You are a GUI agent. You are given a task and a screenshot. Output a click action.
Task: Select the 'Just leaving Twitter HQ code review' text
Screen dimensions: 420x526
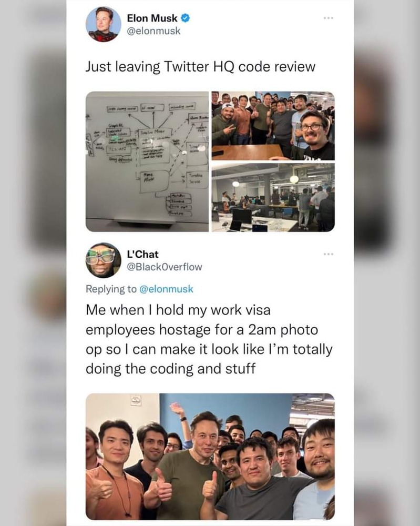(200, 66)
